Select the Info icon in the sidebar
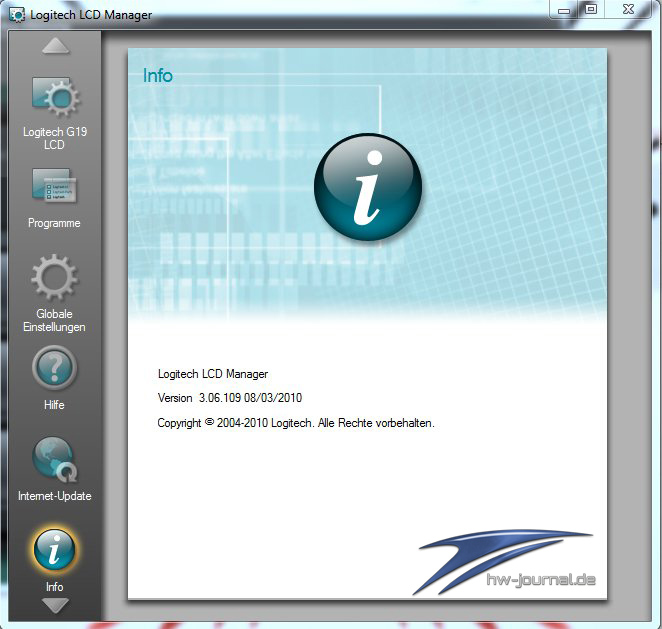The image size is (662, 629). pos(54,550)
